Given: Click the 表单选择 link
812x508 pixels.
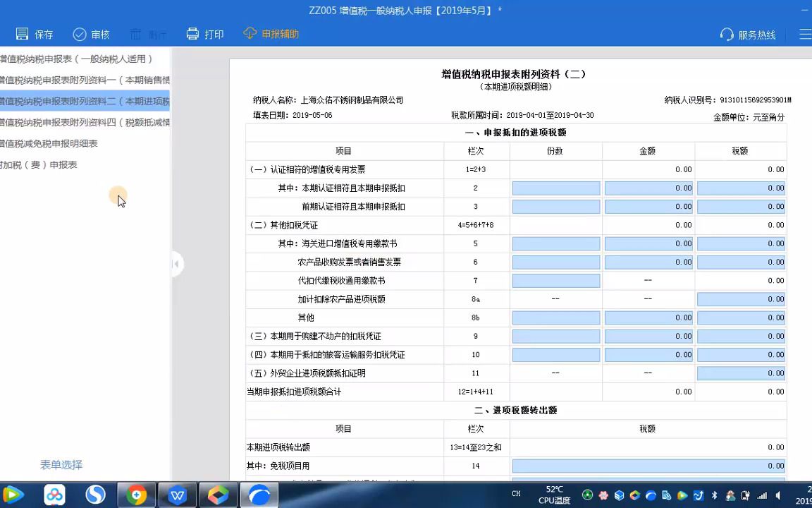Looking at the screenshot, I should pyautogui.click(x=61, y=465).
